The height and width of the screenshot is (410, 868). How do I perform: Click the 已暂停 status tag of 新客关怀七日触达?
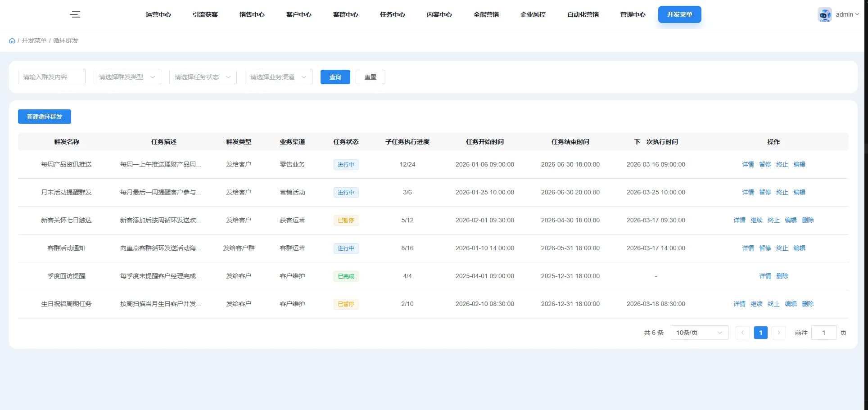pyautogui.click(x=346, y=221)
